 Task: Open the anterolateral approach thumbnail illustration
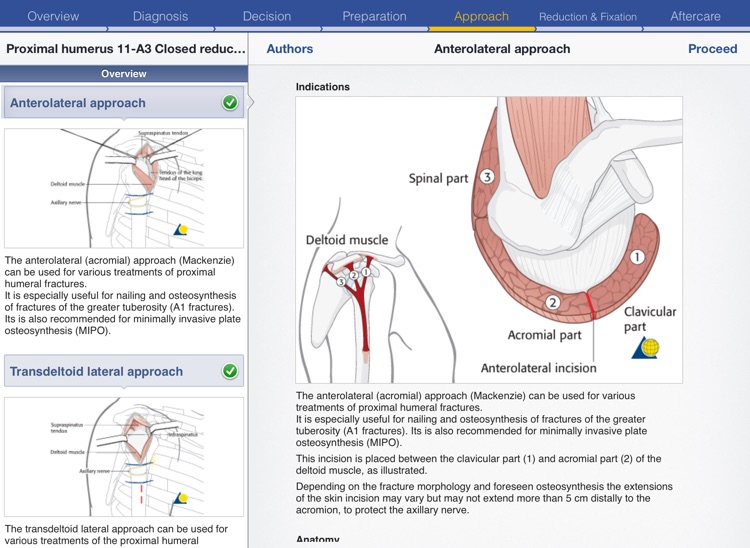[x=124, y=188]
